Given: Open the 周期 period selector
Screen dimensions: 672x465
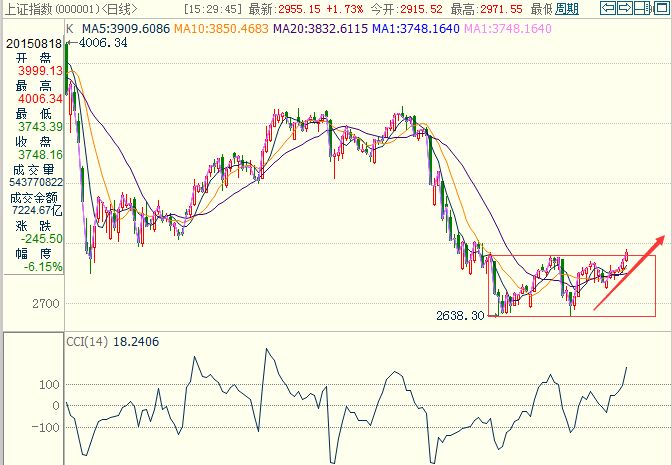Looking at the screenshot, I should click(566, 9).
